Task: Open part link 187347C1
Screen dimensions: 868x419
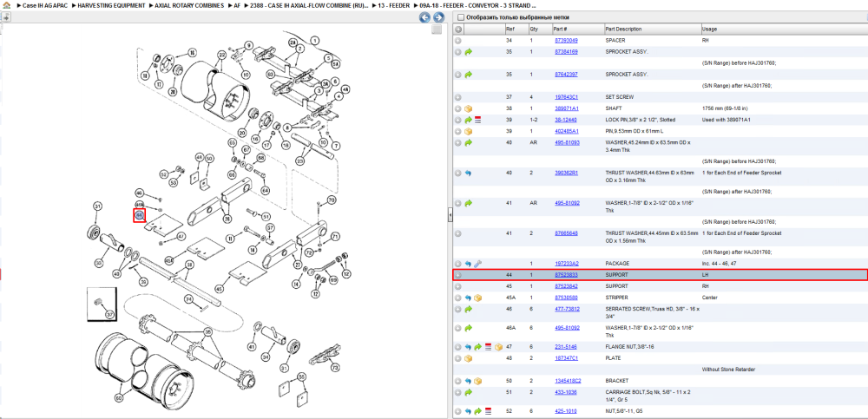Action: (x=566, y=358)
